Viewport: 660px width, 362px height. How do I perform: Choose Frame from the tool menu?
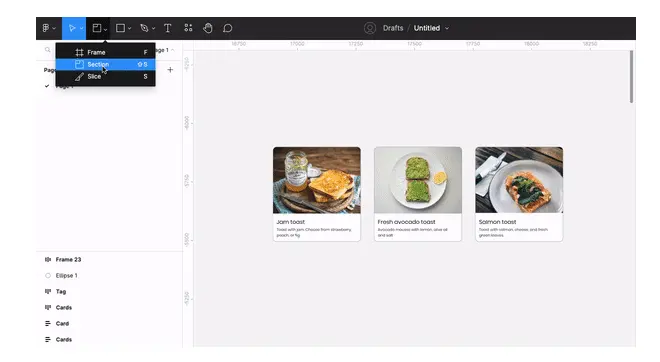pos(106,52)
